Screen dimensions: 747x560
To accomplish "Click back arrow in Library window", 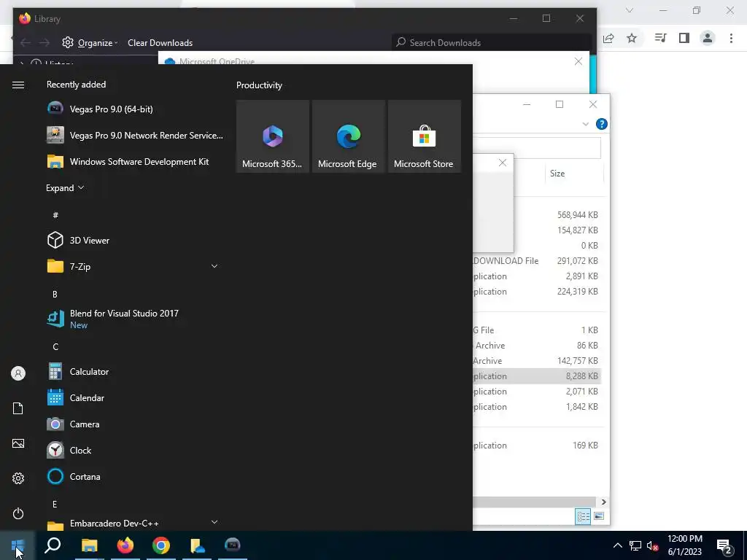I will (26, 43).
